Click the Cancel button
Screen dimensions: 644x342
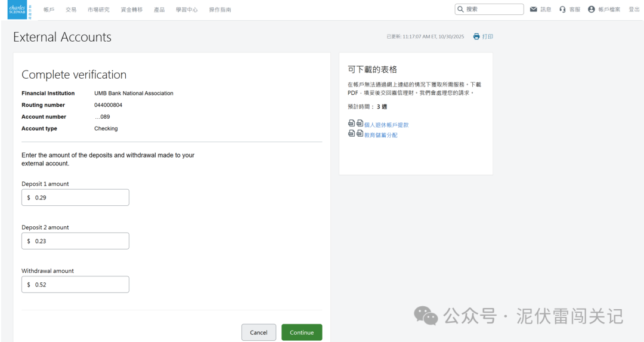[x=259, y=332]
